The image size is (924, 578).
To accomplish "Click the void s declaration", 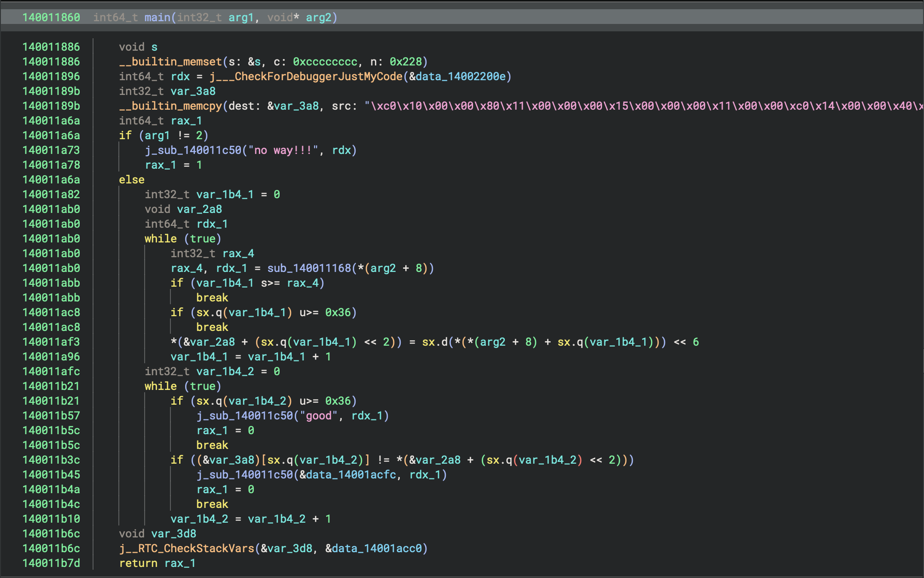I will (138, 47).
